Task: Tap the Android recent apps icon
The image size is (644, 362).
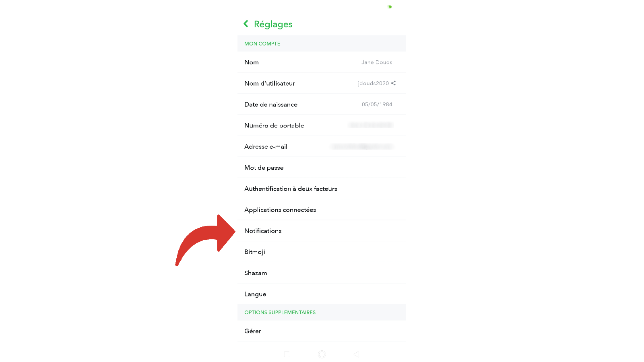Action: [x=287, y=354]
